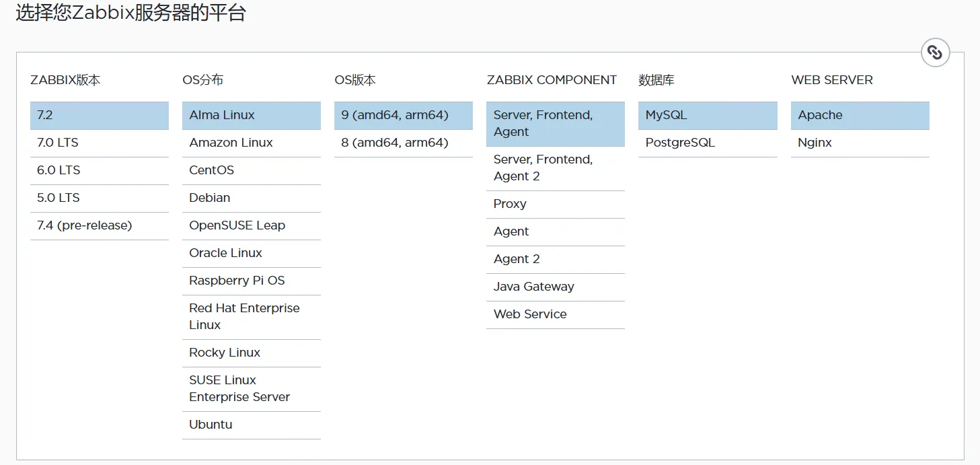
Task: Pick SUSE Linux Enterprise Server
Action: tap(252, 388)
